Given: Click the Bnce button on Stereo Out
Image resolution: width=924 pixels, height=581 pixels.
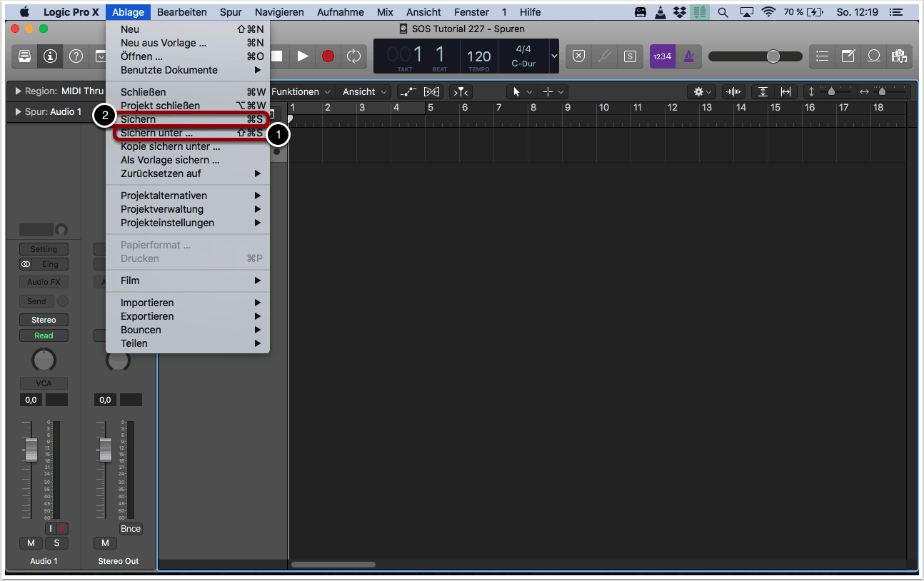Looking at the screenshot, I should 131,529.
